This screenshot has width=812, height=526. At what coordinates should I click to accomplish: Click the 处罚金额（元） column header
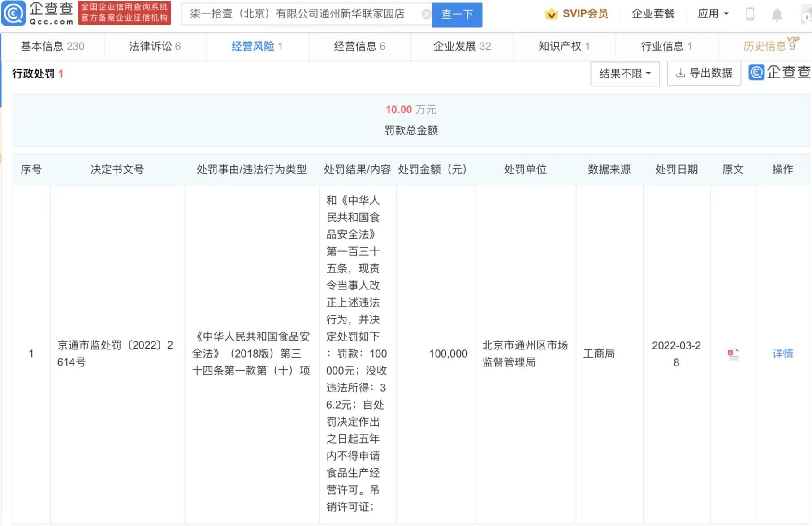435,169
